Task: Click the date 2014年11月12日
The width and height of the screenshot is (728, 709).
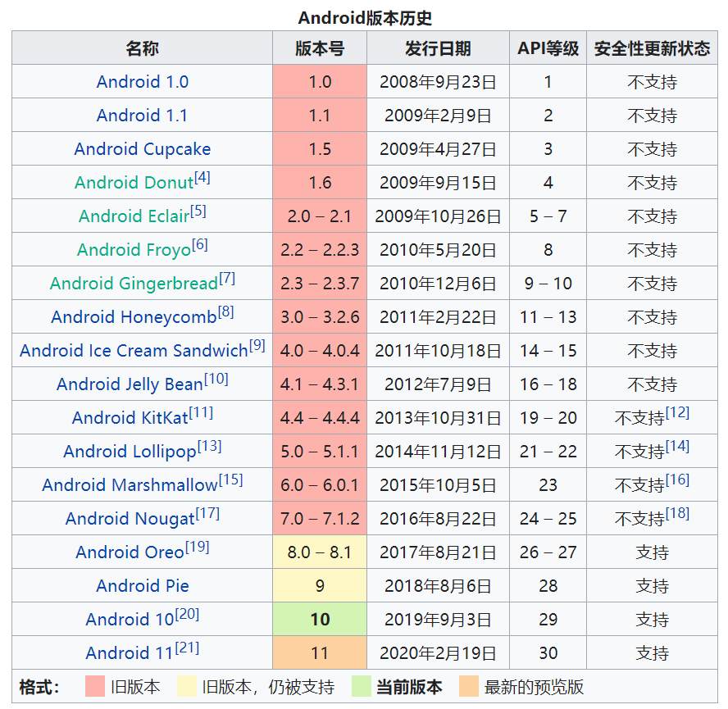Action: click(x=438, y=452)
